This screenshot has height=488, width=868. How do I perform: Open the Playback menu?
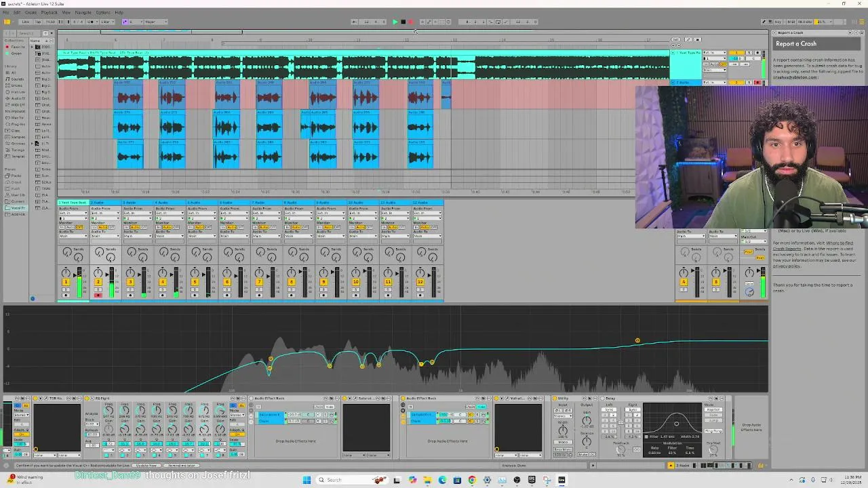coord(50,12)
